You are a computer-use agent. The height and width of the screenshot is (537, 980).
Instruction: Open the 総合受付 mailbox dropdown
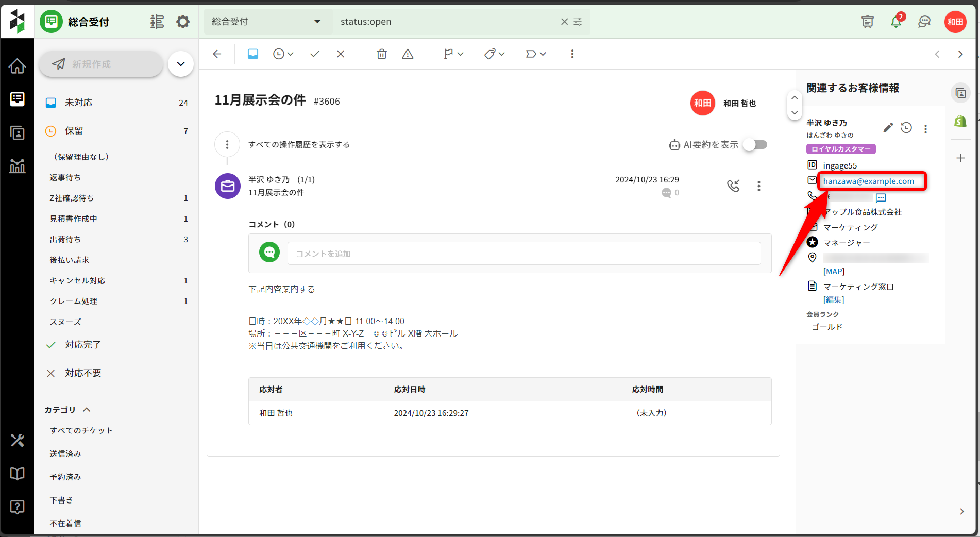coord(266,22)
